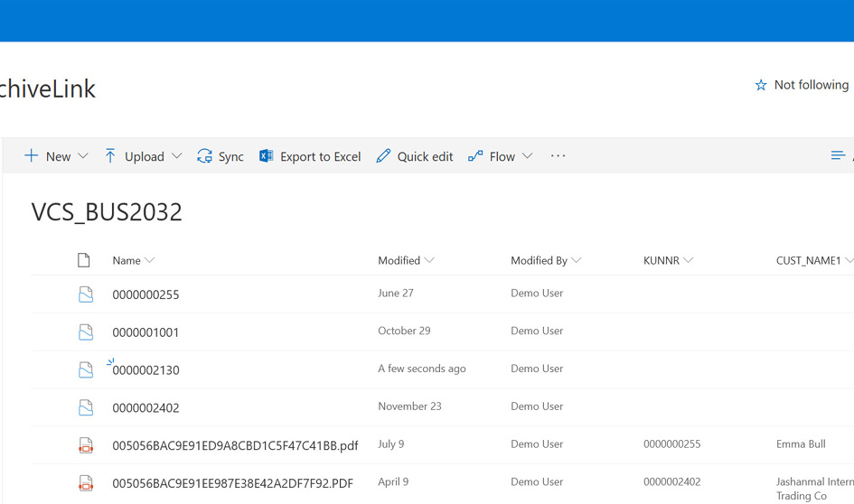Open Quick edit mode
The height and width of the screenshot is (504, 854).
(415, 156)
